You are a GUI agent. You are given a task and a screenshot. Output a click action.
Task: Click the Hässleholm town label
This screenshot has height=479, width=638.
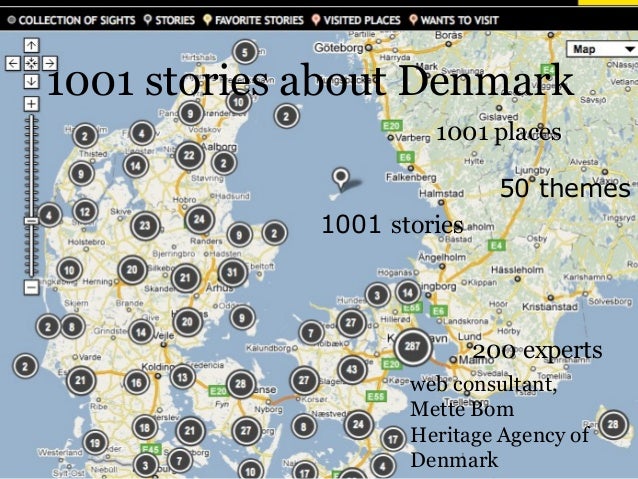coord(517,269)
